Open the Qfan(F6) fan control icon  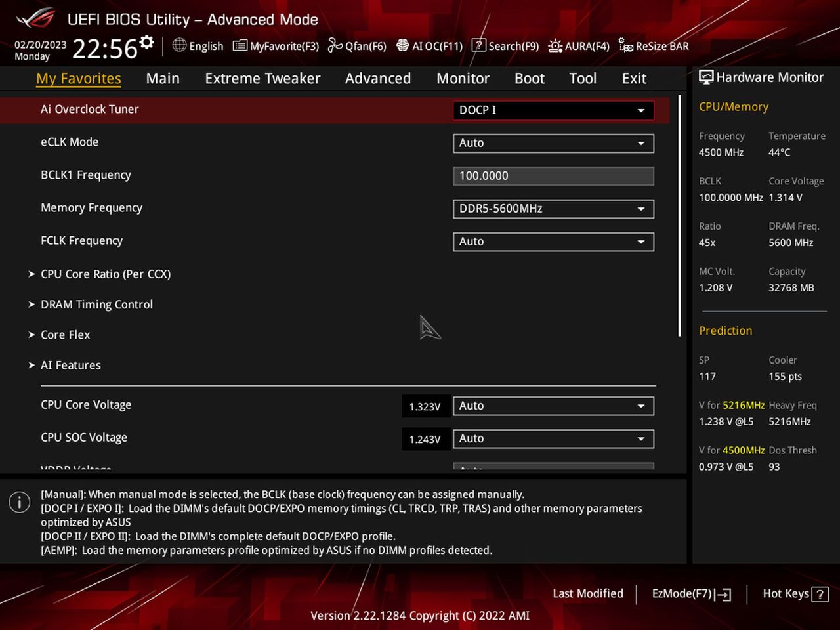click(335, 45)
